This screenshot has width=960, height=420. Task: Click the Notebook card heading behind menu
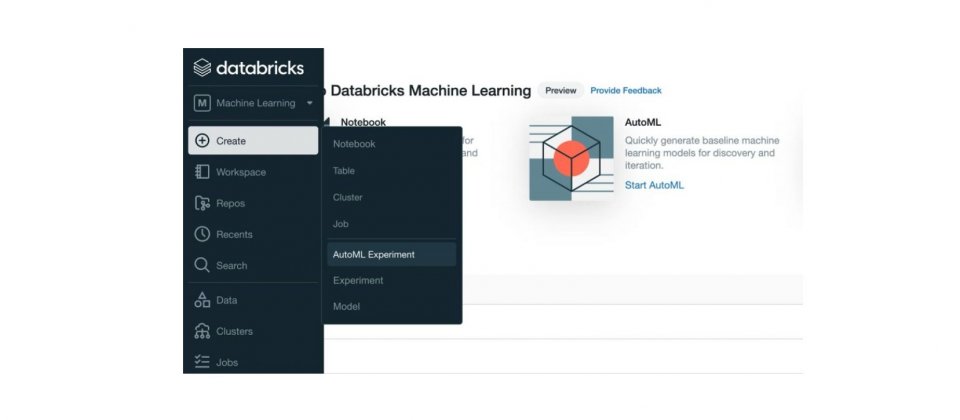coord(363,122)
